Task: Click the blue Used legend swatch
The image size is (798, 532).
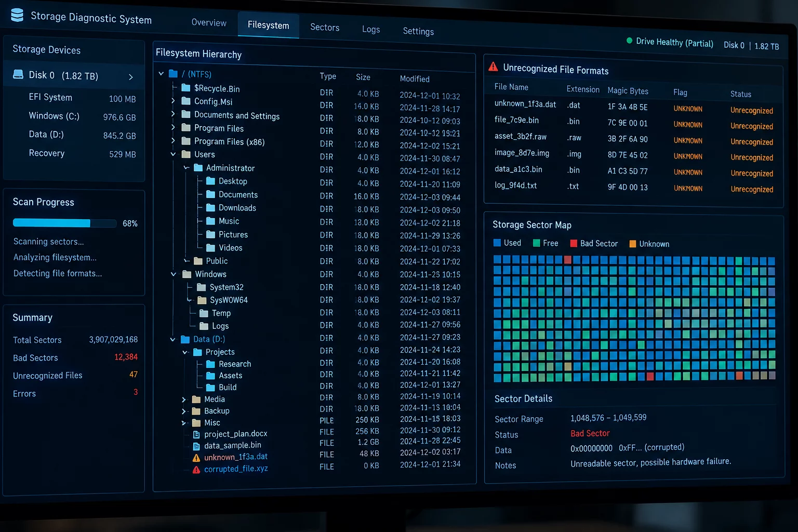Action: point(497,243)
